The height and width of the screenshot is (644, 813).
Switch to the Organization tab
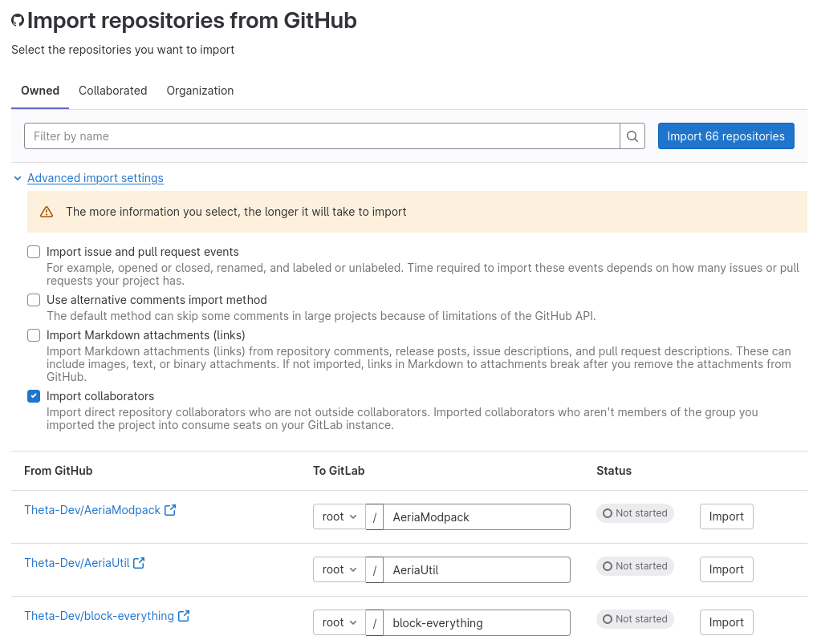(200, 91)
